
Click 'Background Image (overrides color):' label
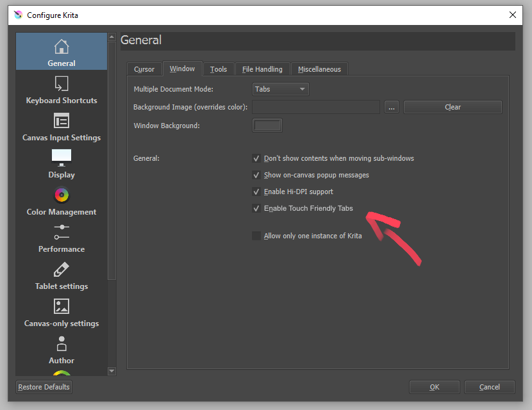coord(190,107)
